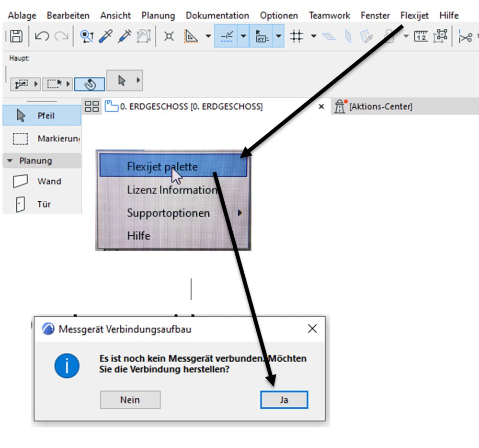Click the grayed editing plane pencil icon

pos(366,36)
